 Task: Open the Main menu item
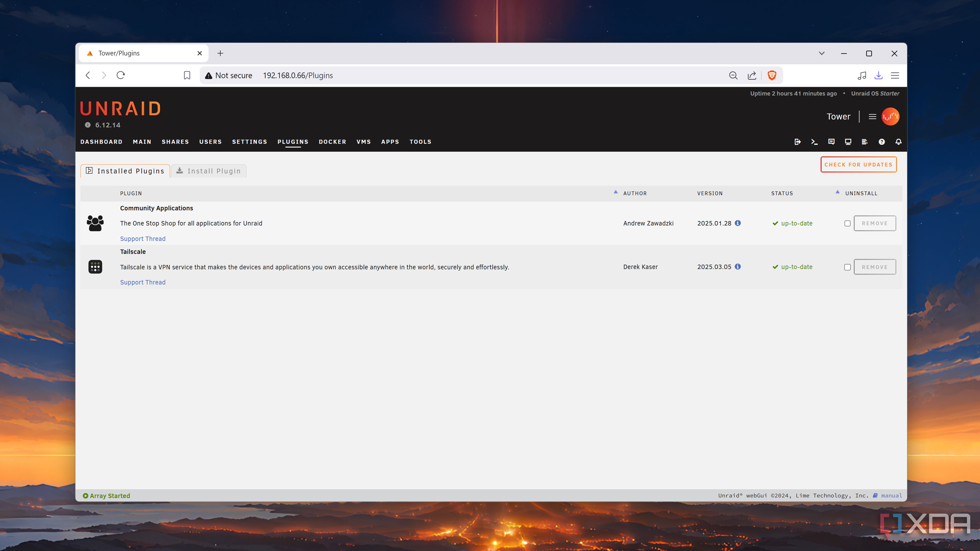pyautogui.click(x=142, y=142)
